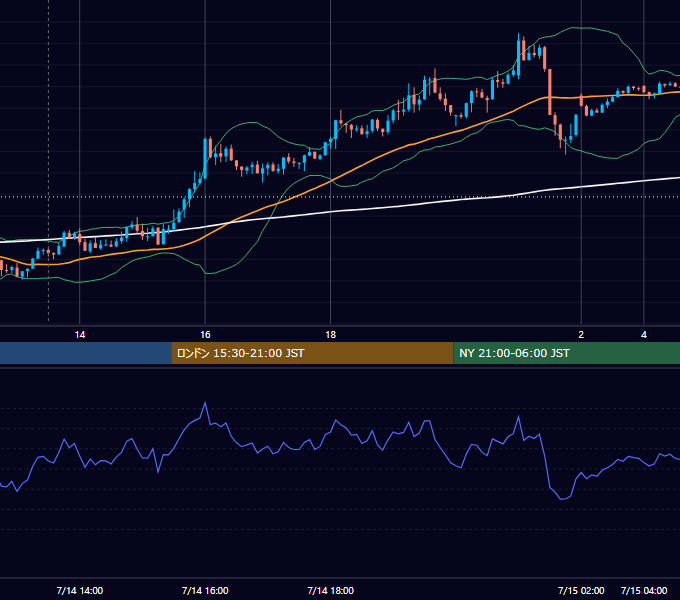Click the indicator line's lowest trough before 02:00
Viewport: 680px width, 600px height.
pos(563,499)
